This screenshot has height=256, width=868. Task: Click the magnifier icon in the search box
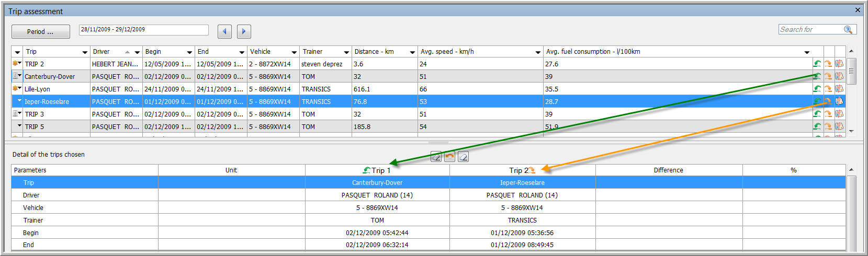[x=848, y=30]
